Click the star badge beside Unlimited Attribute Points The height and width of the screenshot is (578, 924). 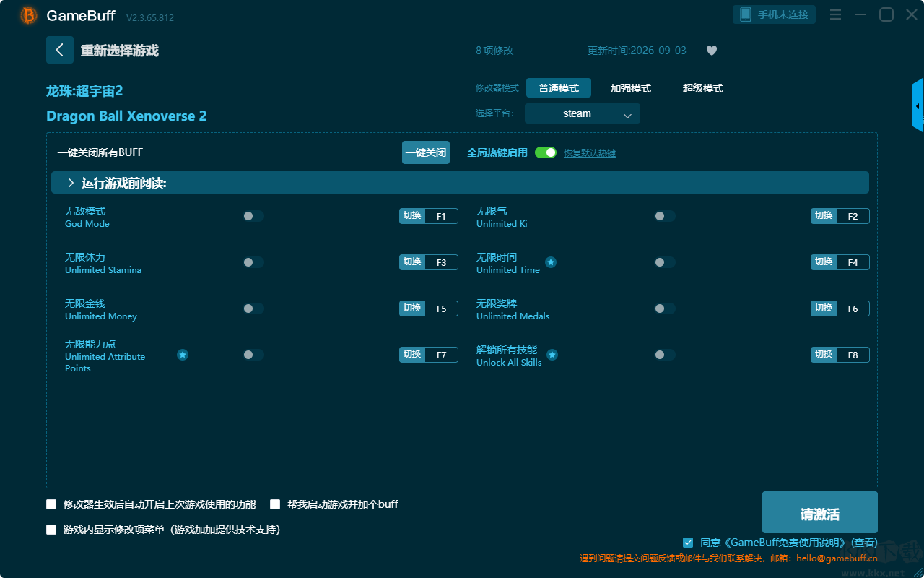[x=183, y=355]
